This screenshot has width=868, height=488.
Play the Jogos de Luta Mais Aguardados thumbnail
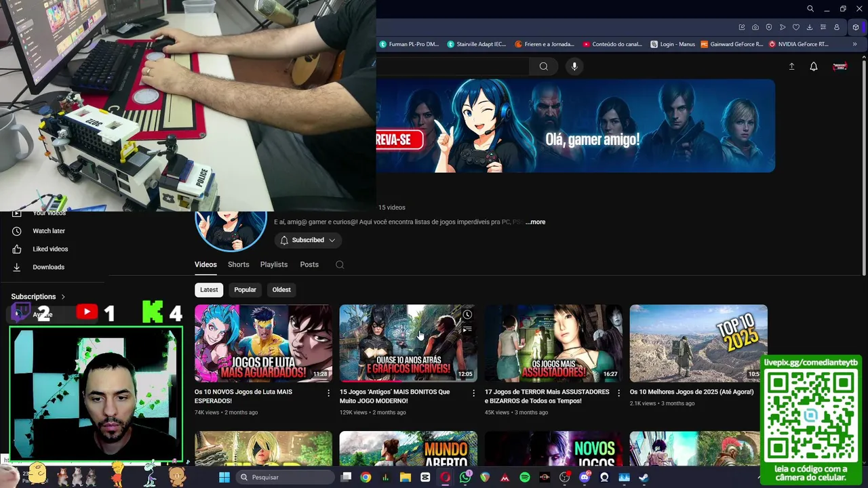[263, 343]
